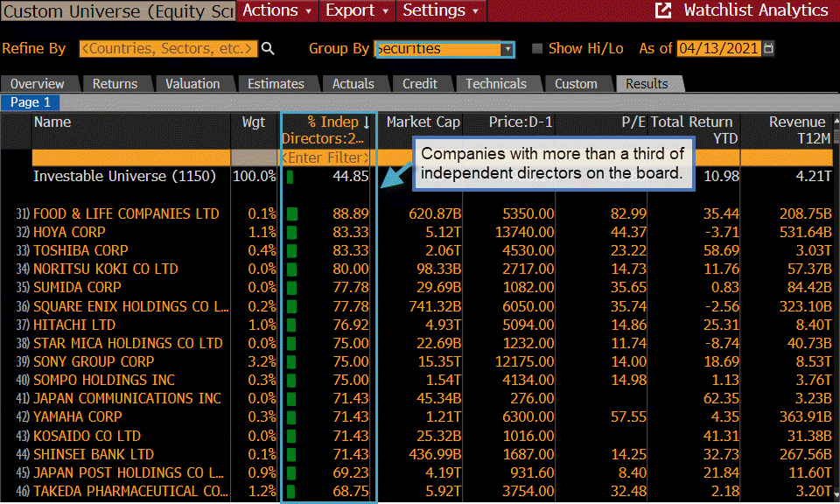Click SHINSEI BANK market cap 436.99B
This screenshot has width=840, height=504.
(x=435, y=455)
